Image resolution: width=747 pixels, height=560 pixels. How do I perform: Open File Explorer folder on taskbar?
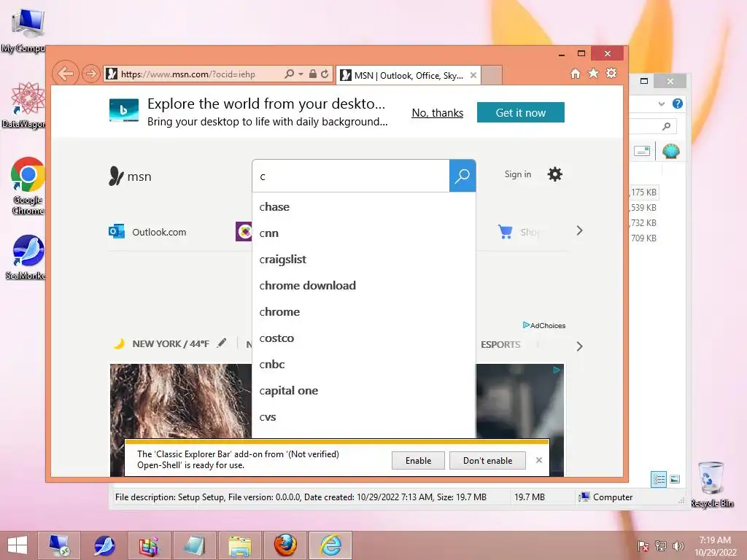[240, 545]
